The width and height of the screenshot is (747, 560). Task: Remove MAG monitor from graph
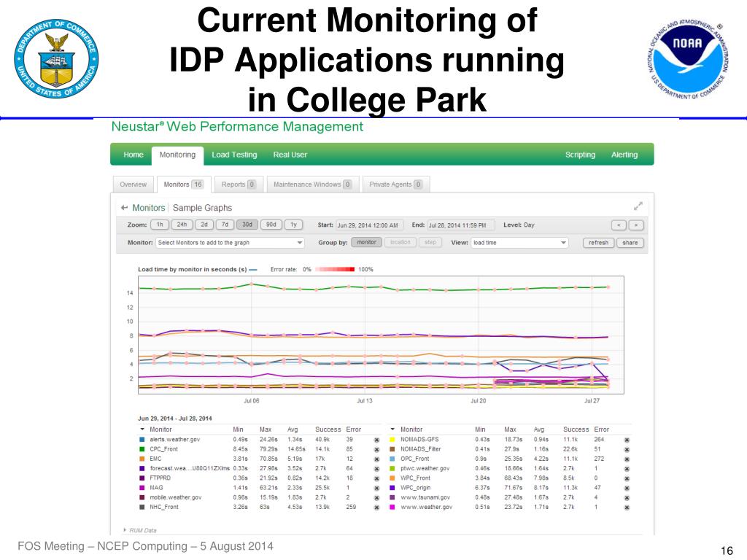[x=376, y=488]
